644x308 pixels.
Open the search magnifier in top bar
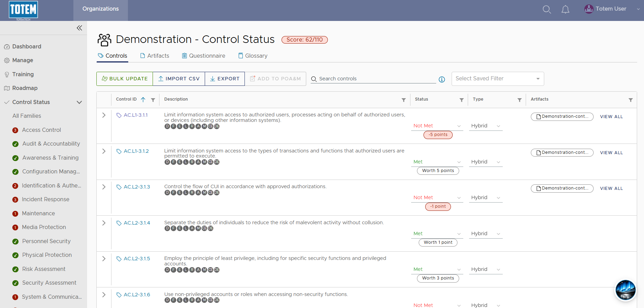tap(547, 9)
